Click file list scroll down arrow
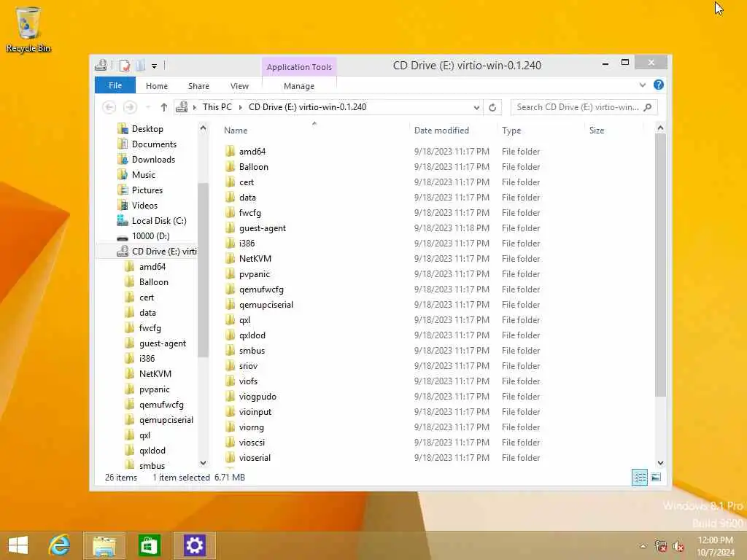The width and height of the screenshot is (747, 560). pos(660,462)
